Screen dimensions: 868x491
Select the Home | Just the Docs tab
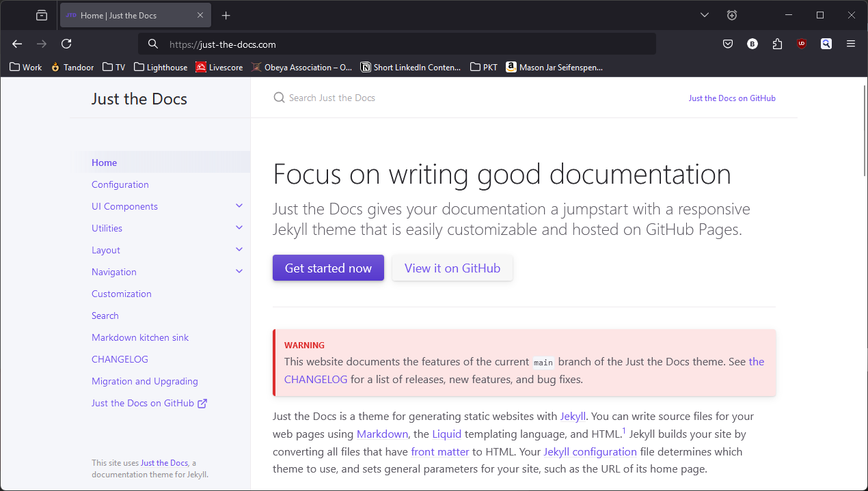pos(135,15)
